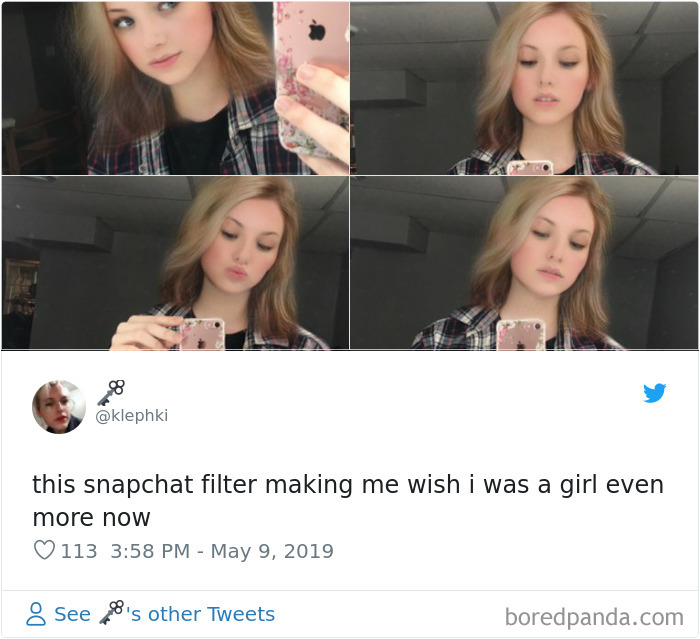This screenshot has width=700, height=639.
Task: Open the bottom-left pouting photo
Action: (175, 262)
